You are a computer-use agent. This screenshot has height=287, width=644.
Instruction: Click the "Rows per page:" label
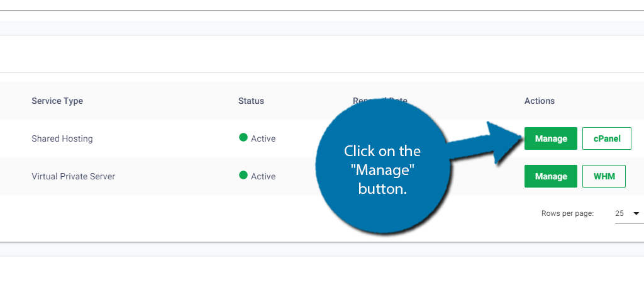(x=568, y=213)
